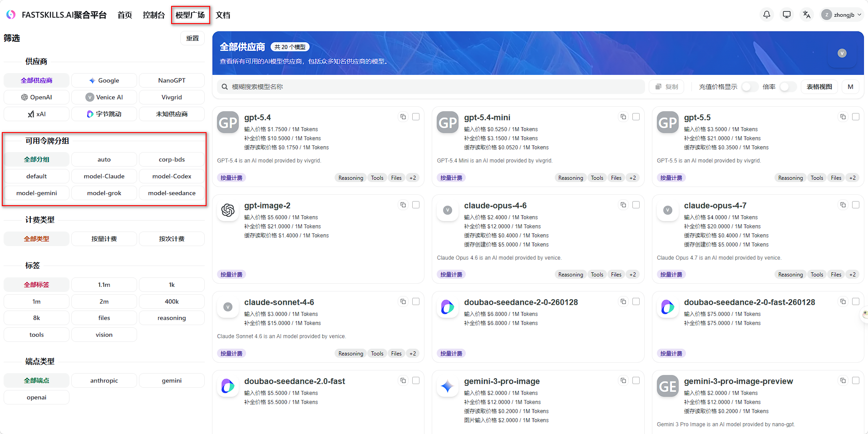Click the claude-opus-4-6 Venice avatar icon
Viewport: 868px width, 434px height.
pyautogui.click(x=448, y=210)
